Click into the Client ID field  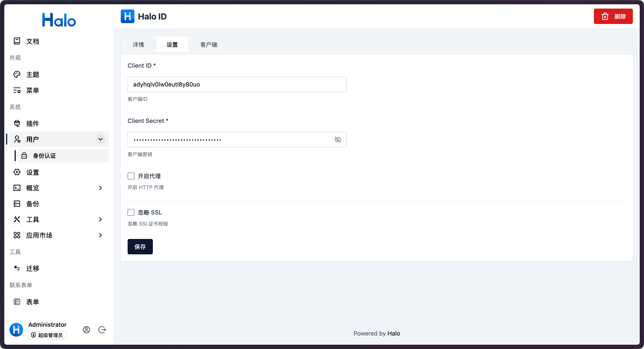pyautogui.click(x=237, y=84)
